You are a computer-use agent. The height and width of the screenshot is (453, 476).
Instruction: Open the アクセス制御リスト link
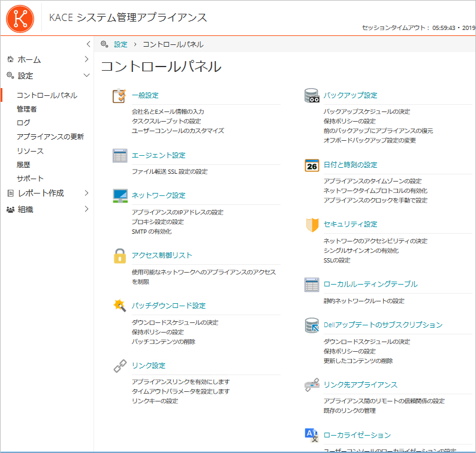162,255
